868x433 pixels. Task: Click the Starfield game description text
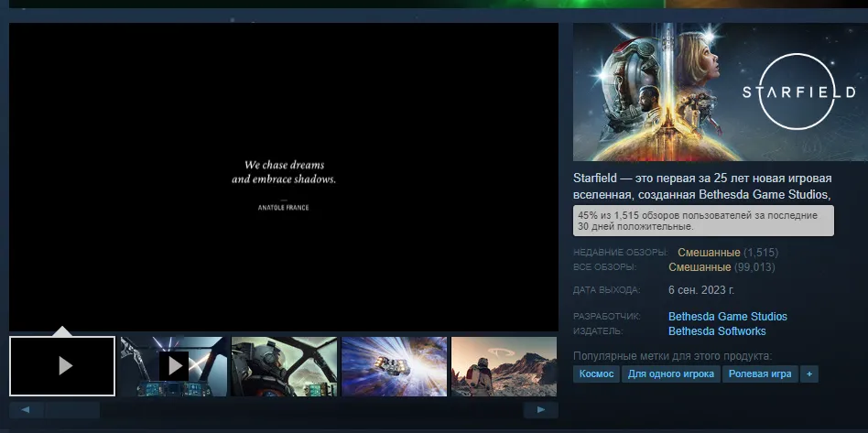pos(702,187)
